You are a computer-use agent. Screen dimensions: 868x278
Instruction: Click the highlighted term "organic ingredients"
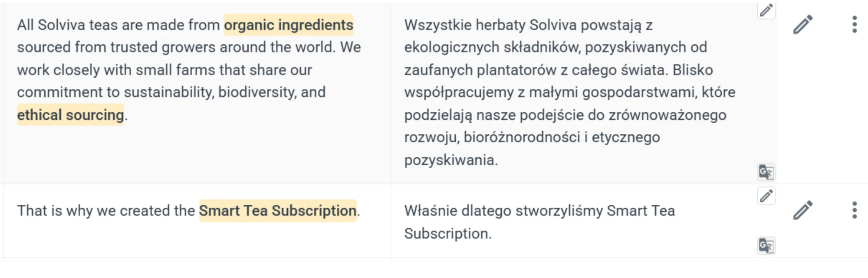tap(288, 25)
